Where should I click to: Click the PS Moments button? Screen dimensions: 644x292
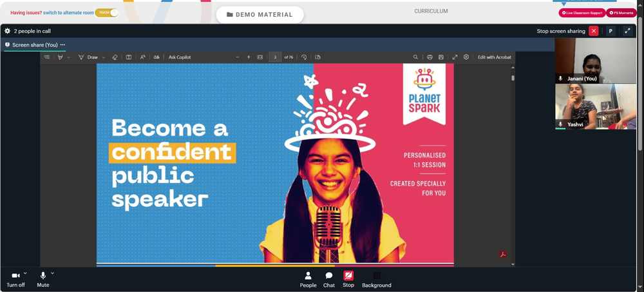(x=621, y=13)
